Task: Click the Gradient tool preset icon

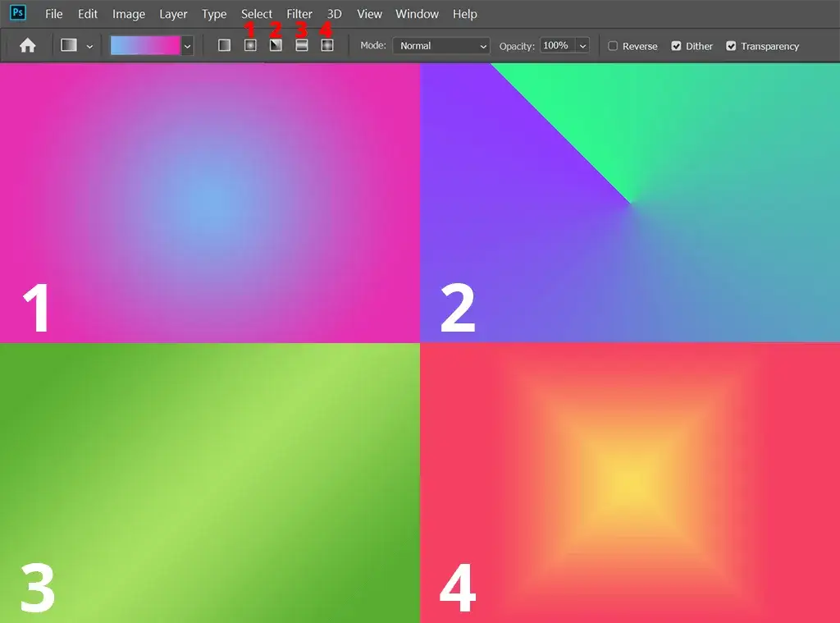Action: (x=69, y=45)
